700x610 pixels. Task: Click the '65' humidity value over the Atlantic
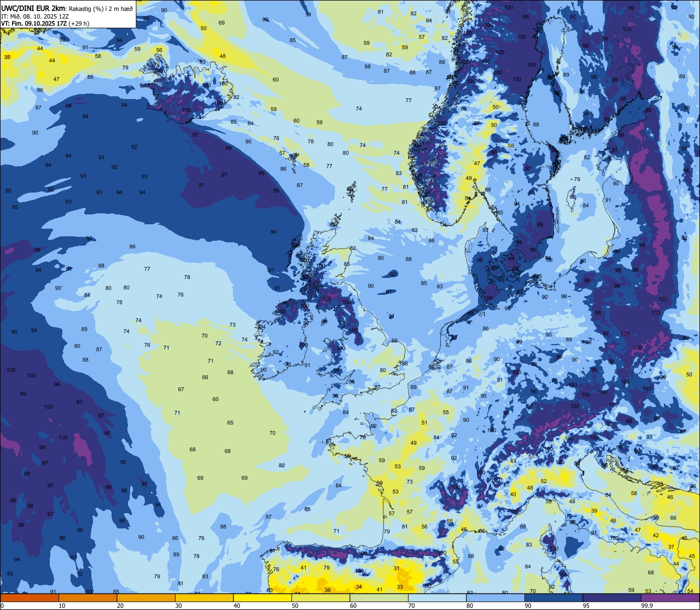pos(230,422)
